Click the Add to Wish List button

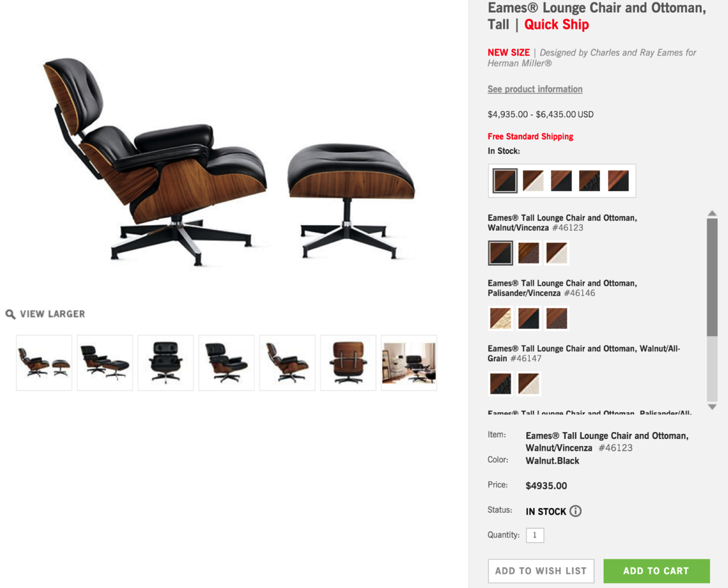(541, 571)
